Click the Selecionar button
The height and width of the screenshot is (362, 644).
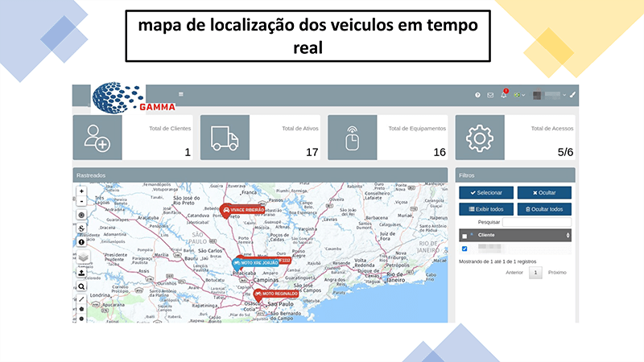click(486, 192)
